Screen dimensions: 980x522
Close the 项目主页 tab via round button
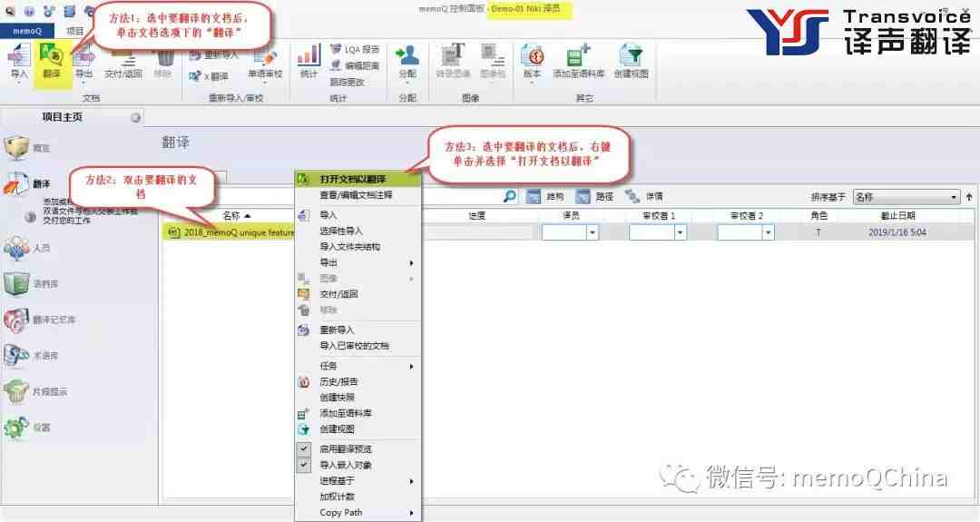(x=135, y=117)
